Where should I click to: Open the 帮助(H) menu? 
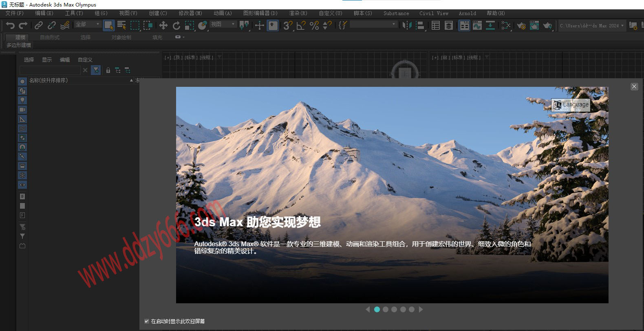click(x=496, y=13)
